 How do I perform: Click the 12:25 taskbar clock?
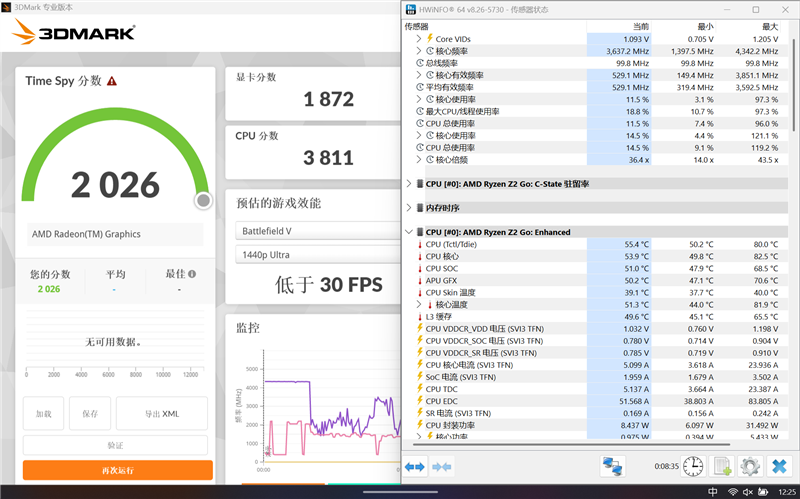click(787, 492)
